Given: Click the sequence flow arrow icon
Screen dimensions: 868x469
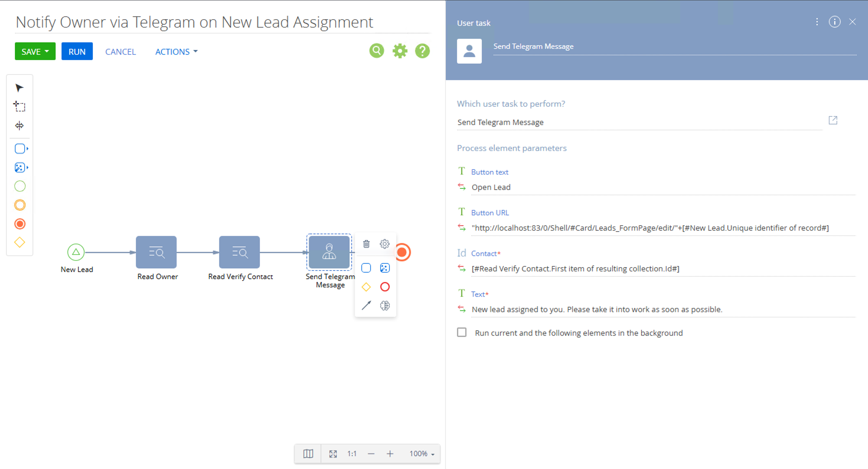Looking at the screenshot, I should (366, 305).
